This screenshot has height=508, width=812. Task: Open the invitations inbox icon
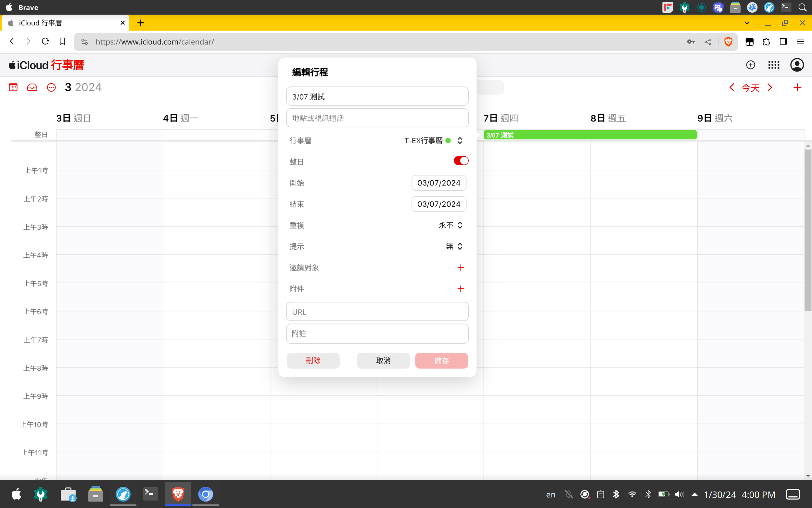(x=32, y=87)
